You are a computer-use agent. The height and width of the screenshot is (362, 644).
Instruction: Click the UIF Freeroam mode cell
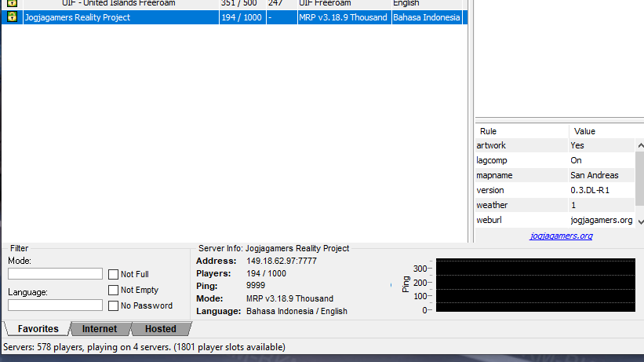click(x=325, y=3)
